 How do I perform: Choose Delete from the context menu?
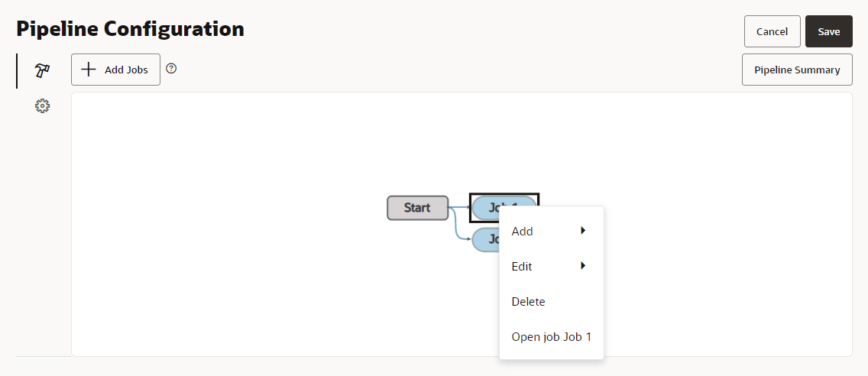point(528,302)
